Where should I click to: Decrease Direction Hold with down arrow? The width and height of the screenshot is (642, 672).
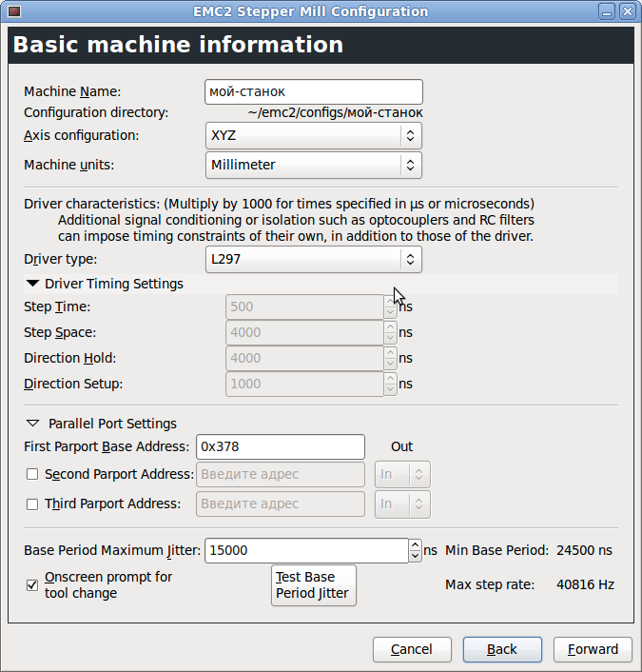tap(390, 365)
